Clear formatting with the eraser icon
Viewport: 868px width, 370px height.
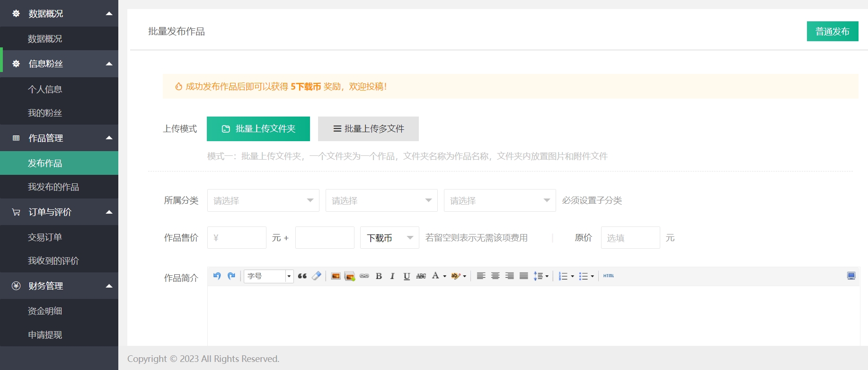(317, 276)
